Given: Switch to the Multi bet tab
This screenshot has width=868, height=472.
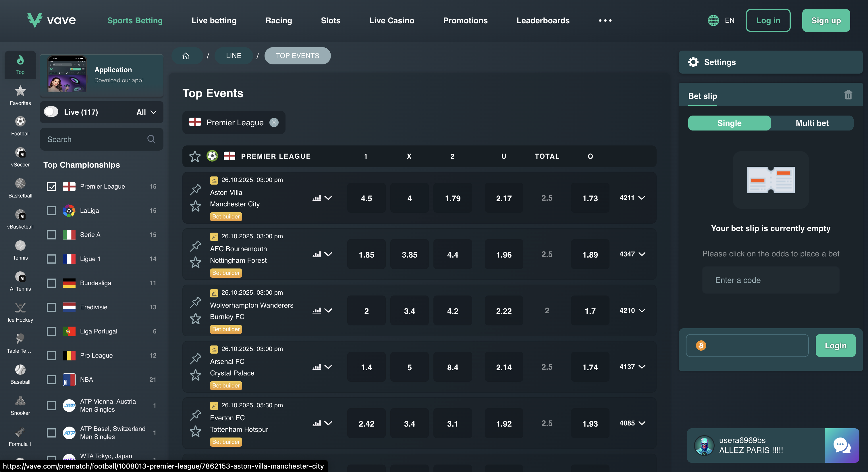Looking at the screenshot, I should coord(812,123).
